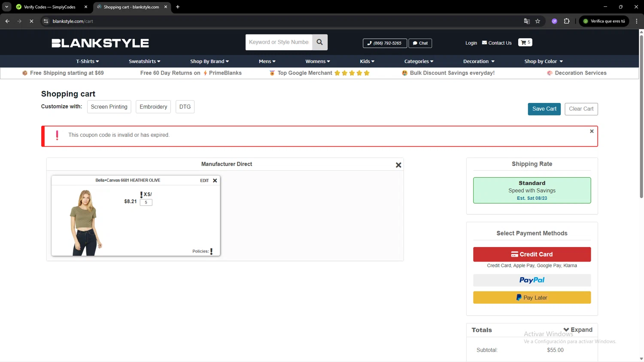Open the T-Shirts dropdown menu
The height and width of the screenshot is (362, 644).
click(88, 61)
